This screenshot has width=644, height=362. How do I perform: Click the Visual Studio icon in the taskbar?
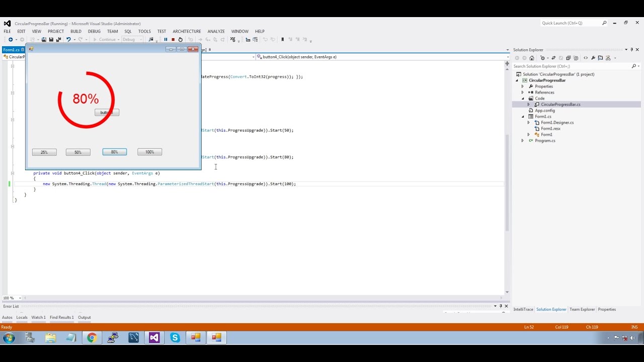(154, 338)
